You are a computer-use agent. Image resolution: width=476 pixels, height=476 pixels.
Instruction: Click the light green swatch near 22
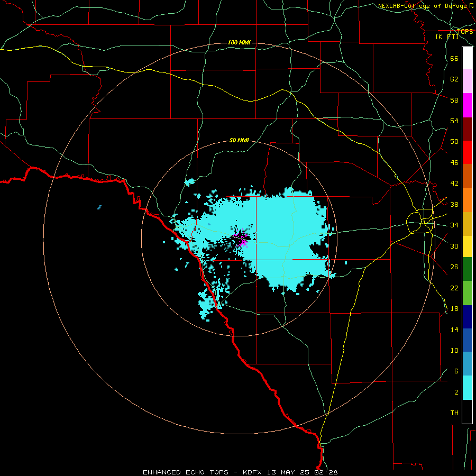pos(467,293)
